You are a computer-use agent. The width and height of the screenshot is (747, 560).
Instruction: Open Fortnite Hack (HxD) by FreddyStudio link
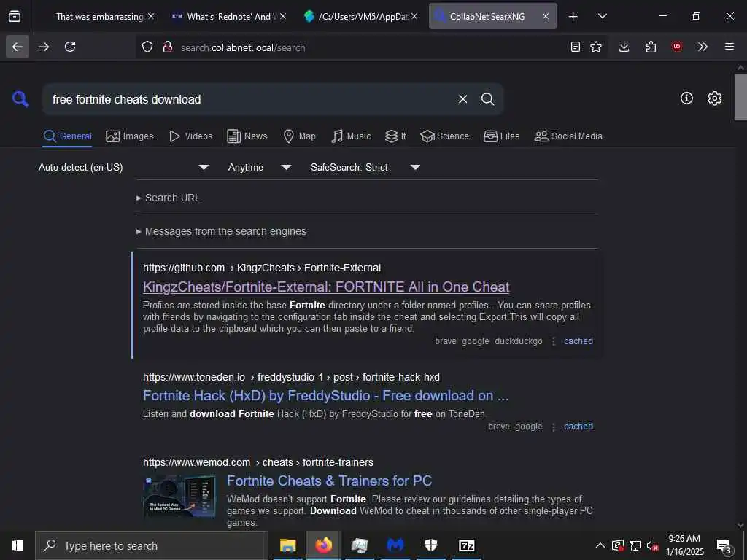[325, 396]
